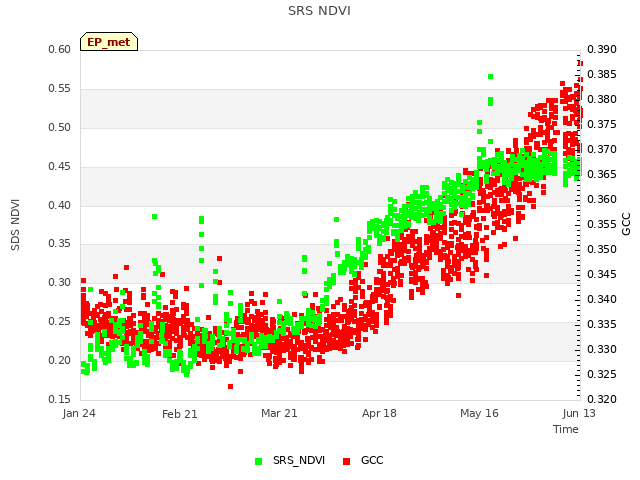
Task: Click the 0.345 right axis value
Action: (x=602, y=274)
